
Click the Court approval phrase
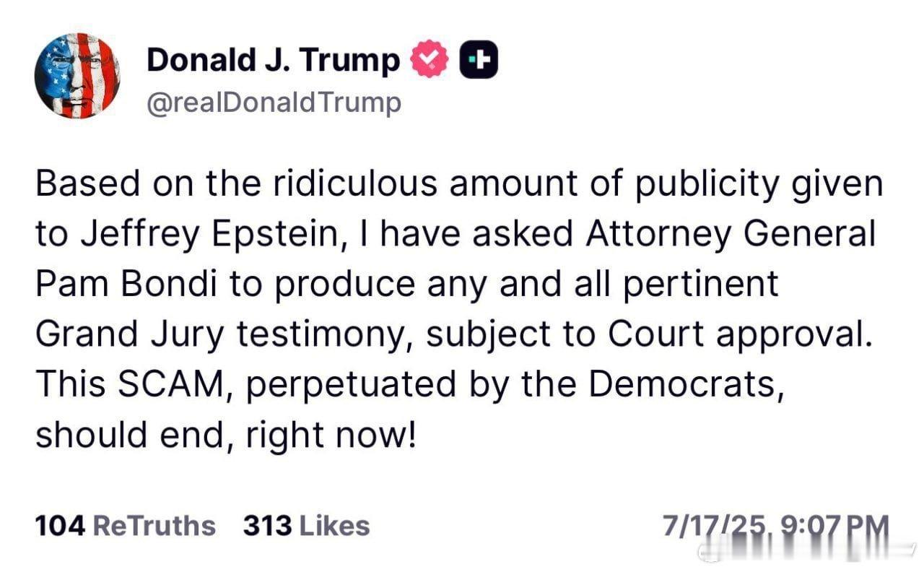point(736,336)
